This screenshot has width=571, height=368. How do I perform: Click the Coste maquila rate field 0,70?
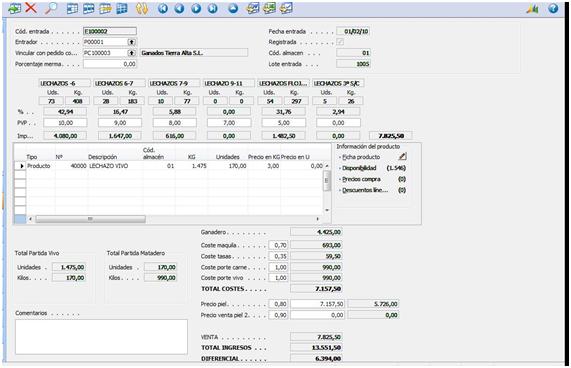[278, 245]
